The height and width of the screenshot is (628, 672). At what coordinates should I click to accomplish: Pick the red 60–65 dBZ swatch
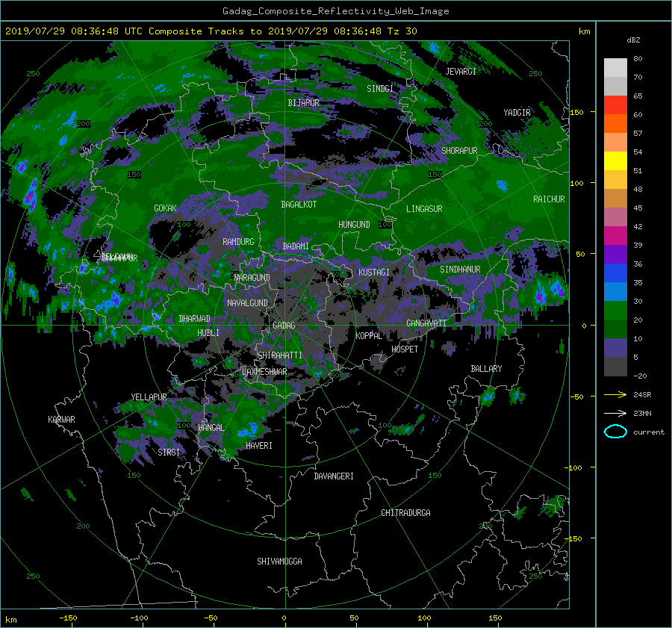[x=615, y=105]
